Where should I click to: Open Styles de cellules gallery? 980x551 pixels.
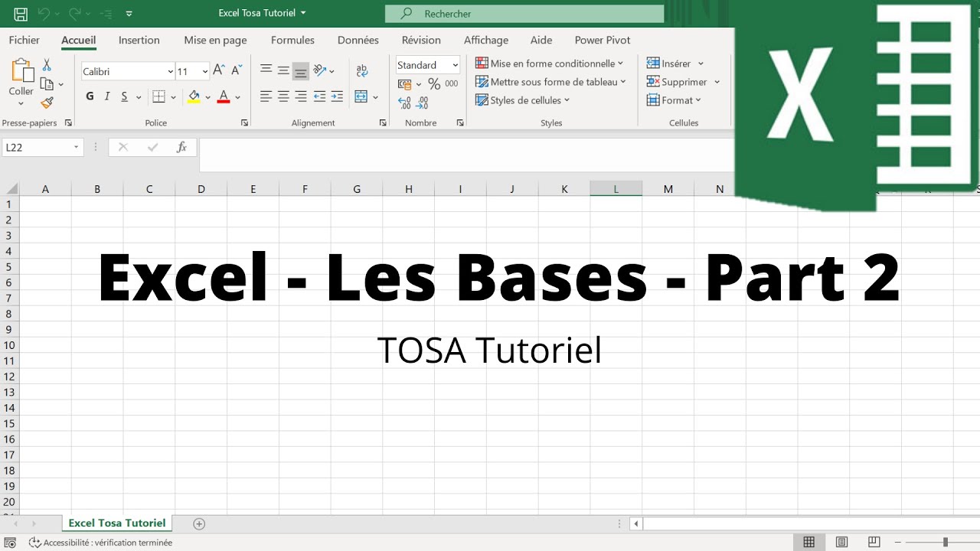tap(523, 100)
